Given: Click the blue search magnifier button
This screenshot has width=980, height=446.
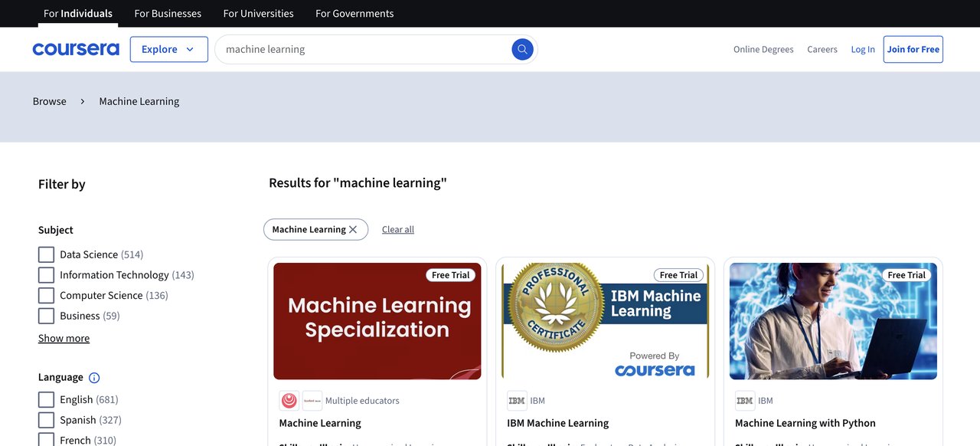Looking at the screenshot, I should [522, 50].
